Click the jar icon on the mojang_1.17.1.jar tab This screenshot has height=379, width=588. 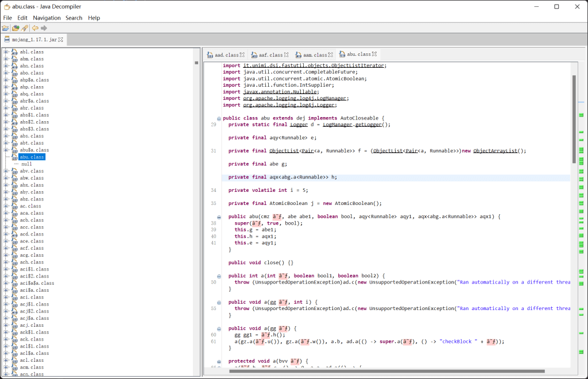point(8,41)
